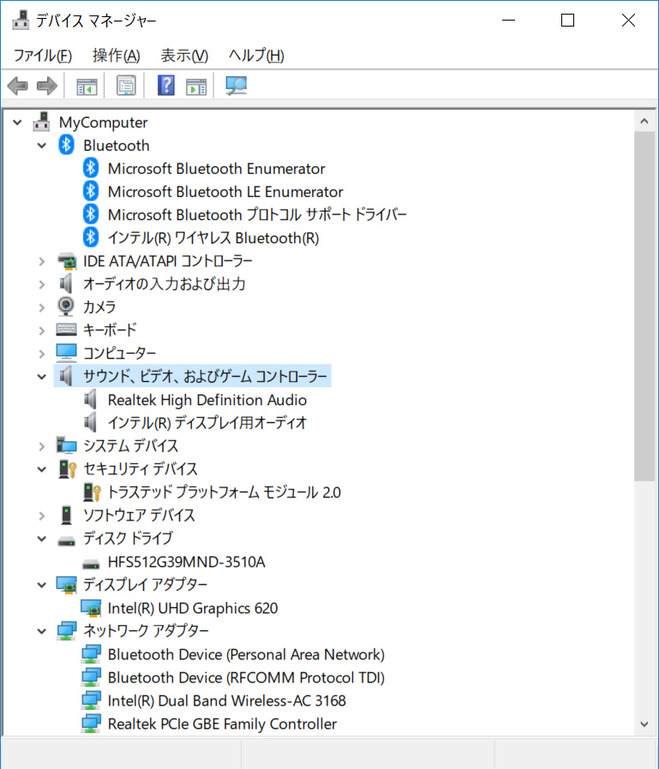
Task: Click the Forward arrow toolbar icon
Action: click(x=47, y=86)
